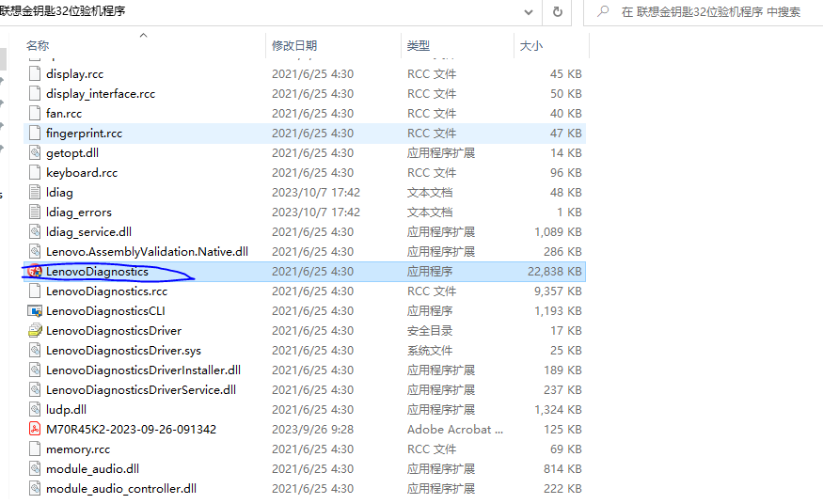The image size is (823, 504).
Task: Select the keyboard.rcc file name
Action: [x=82, y=173]
